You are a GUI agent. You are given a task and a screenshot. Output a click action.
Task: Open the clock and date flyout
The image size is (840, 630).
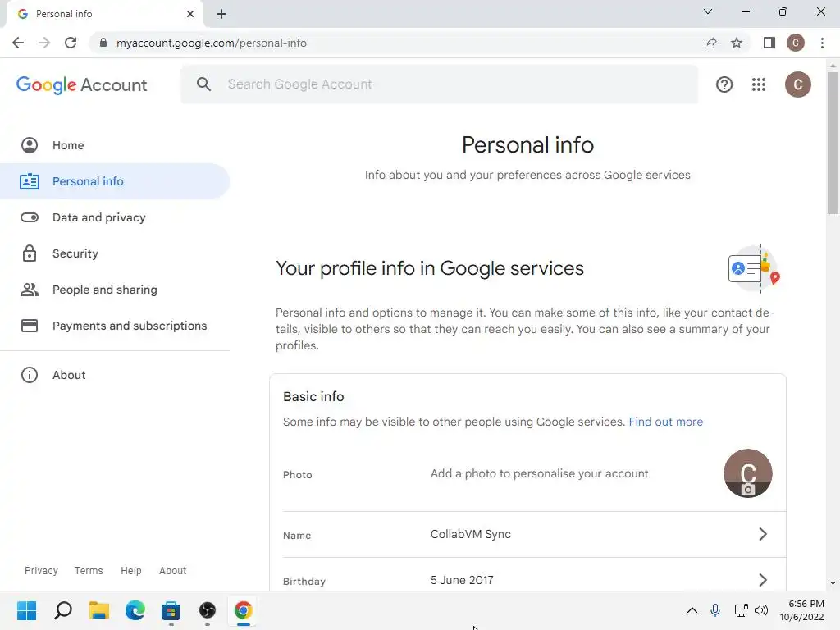802,610
